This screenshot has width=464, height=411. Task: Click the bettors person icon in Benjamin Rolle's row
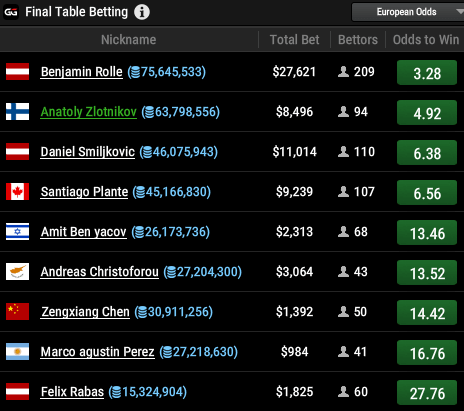(x=343, y=72)
